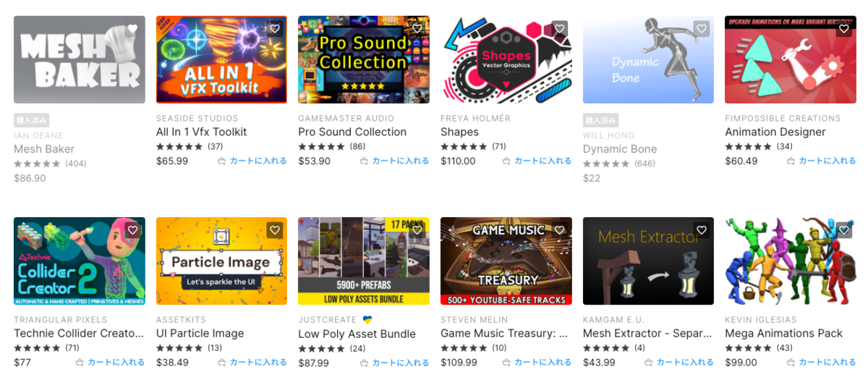Open the Low Poly Asset Bundle thumbnail
This screenshot has width=868, height=385.
point(364,261)
